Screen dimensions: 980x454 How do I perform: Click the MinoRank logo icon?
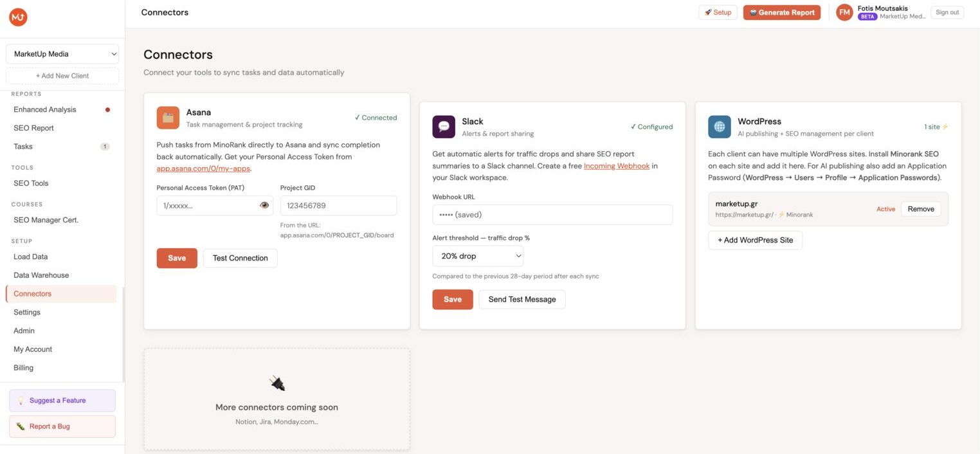[x=18, y=17]
